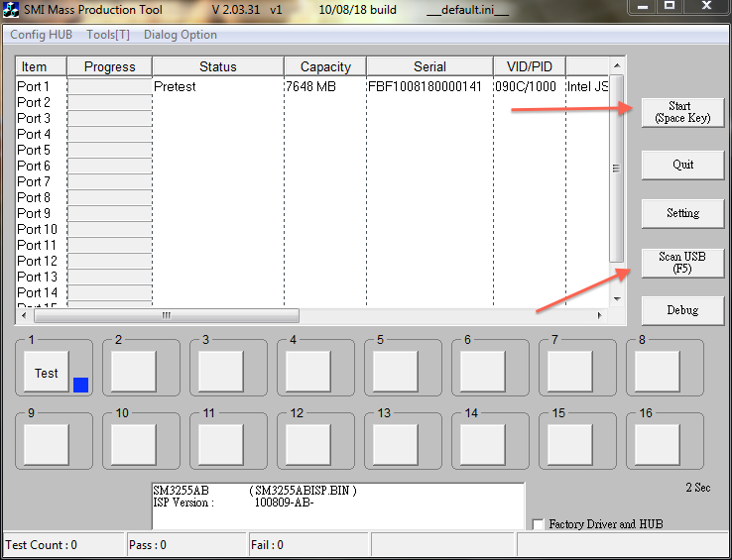Select the port slot 16 box

pos(658,443)
